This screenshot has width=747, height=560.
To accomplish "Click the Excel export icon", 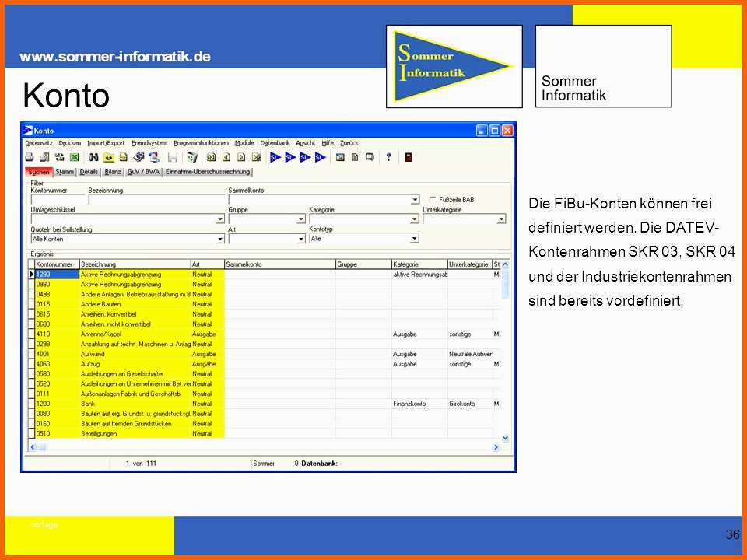I will tap(75, 157).
